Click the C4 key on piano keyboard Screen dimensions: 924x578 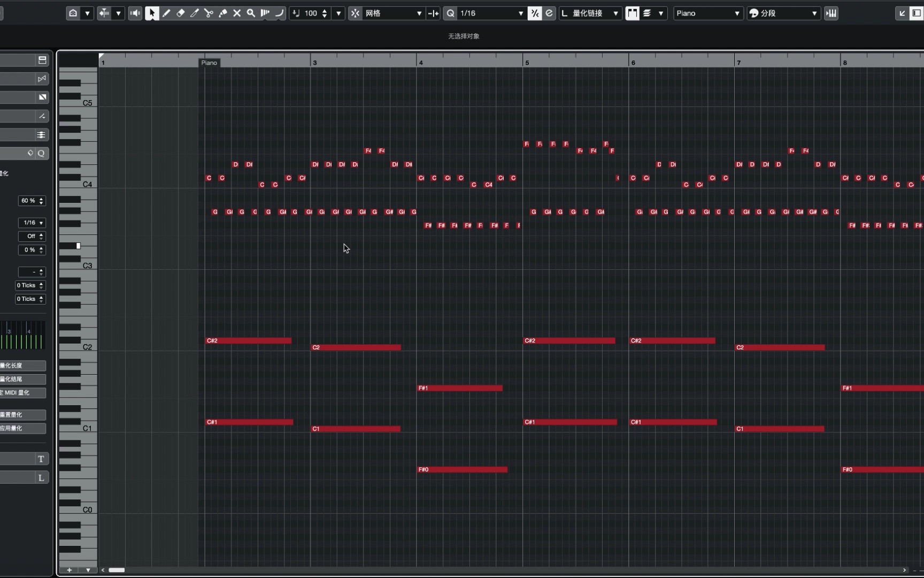pyautogui.click(x=78, y=185)
